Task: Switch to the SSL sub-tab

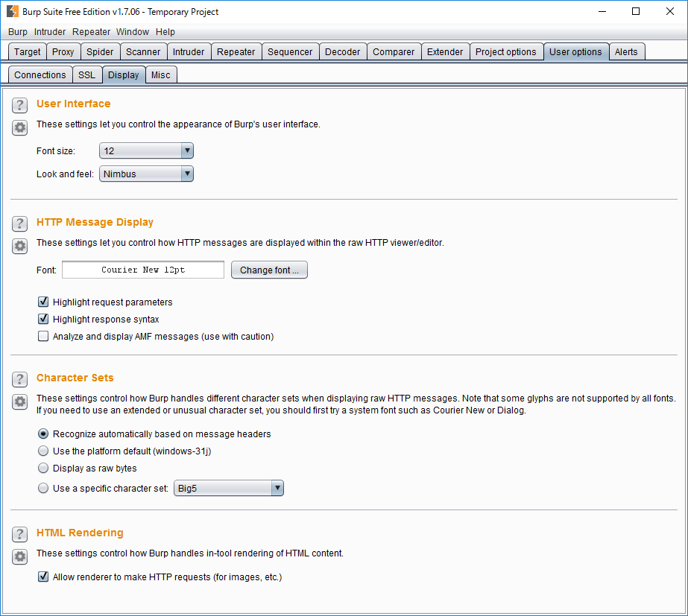Action: [86, 75]
